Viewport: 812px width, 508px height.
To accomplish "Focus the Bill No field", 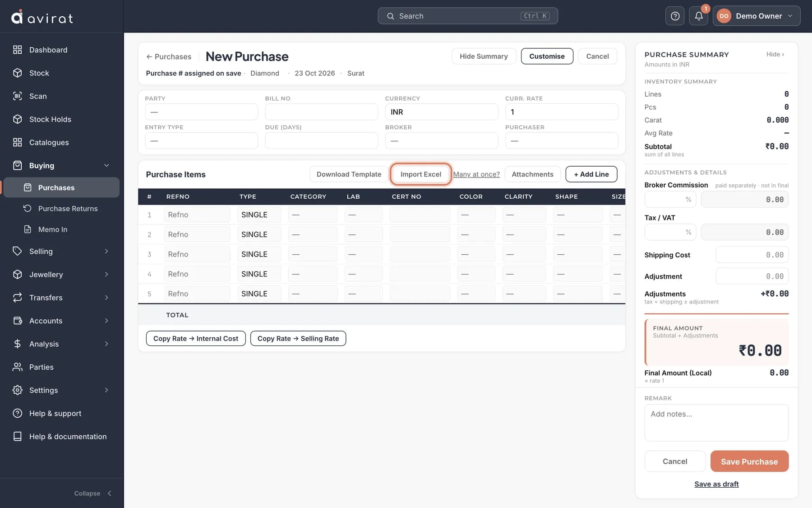I will [321, 112].
